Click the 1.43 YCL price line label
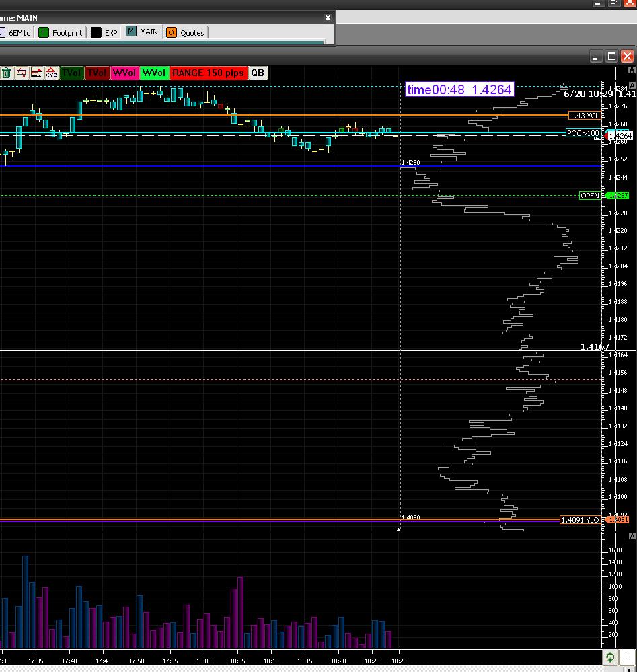637x672 pixels. pos(585,116)
